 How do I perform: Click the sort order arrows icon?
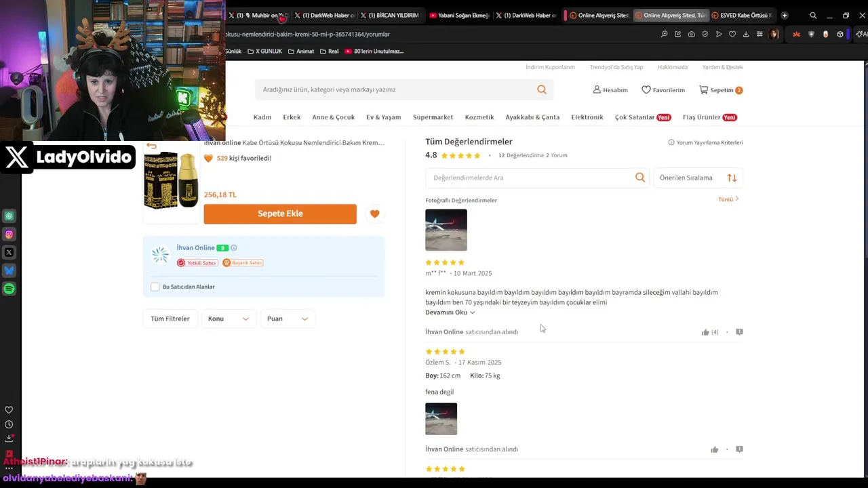(x=732, y=178)
